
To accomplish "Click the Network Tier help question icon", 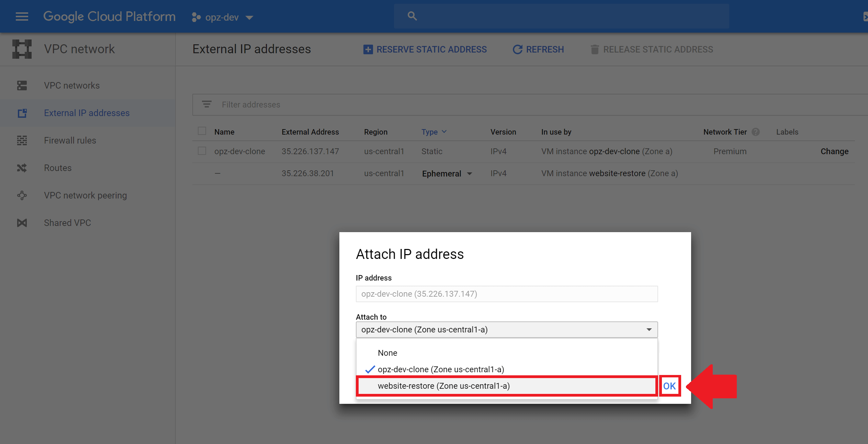I will (755, 132).
